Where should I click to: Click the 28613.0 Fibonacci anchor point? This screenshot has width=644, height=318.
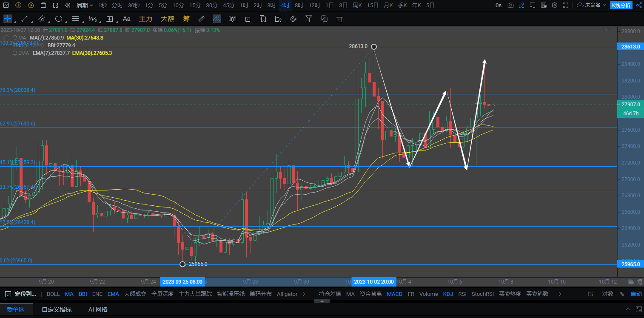pyautogui.click(x=374, y=46)
